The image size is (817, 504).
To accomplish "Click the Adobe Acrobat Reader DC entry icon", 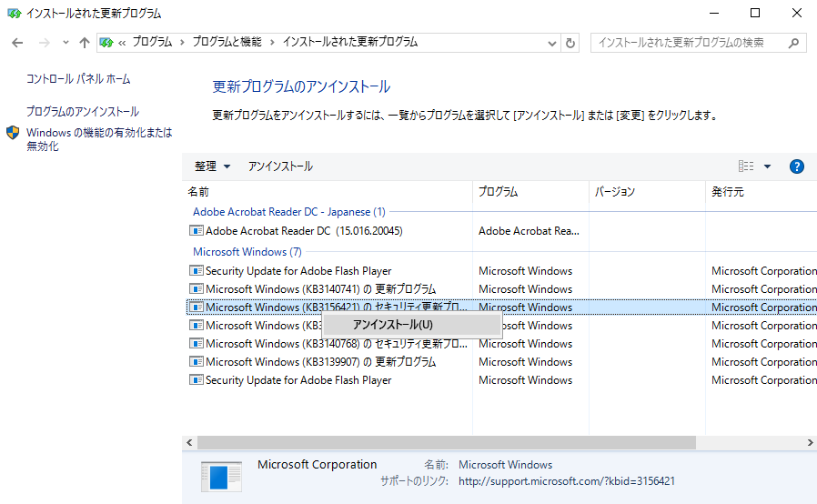I will 197,231.
